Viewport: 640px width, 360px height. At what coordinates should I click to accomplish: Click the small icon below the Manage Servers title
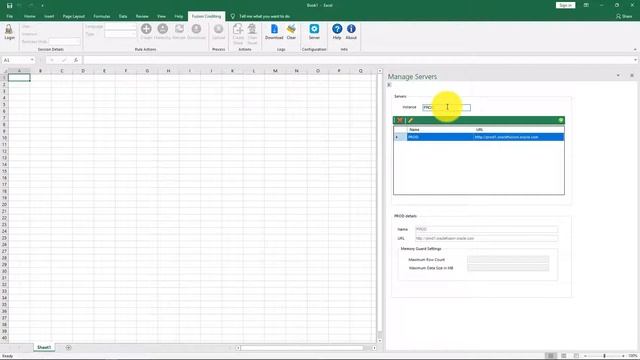(389, 85)
